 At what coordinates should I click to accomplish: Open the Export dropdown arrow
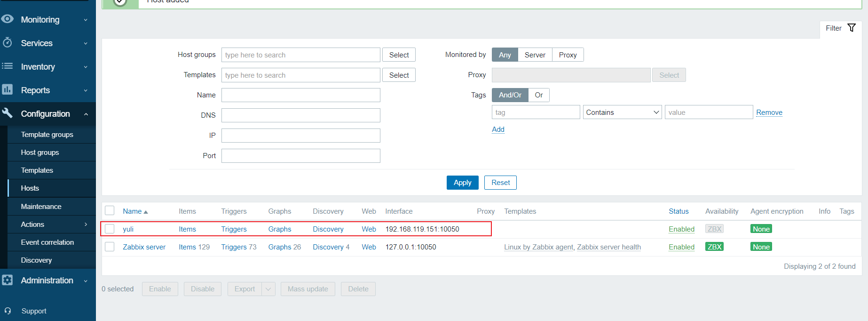coord(268,289)
